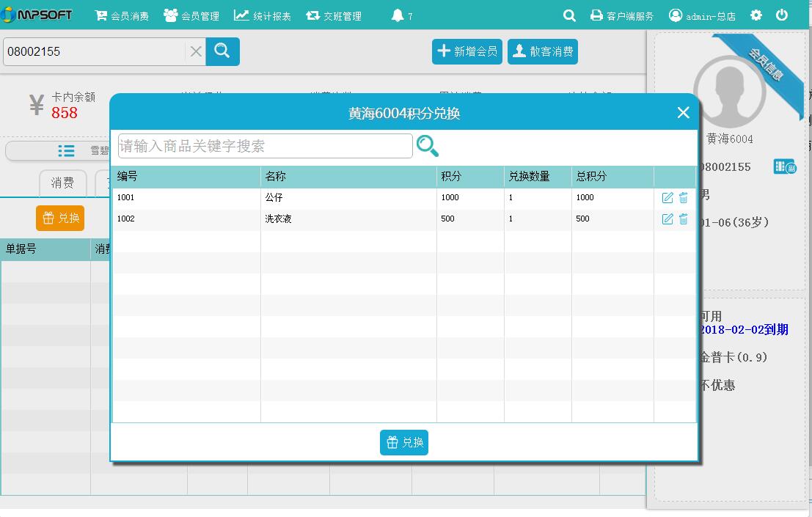Viewport: 812px width, 517px height.
Task: Click the notification bell icon
Action: tap(398, 15)
